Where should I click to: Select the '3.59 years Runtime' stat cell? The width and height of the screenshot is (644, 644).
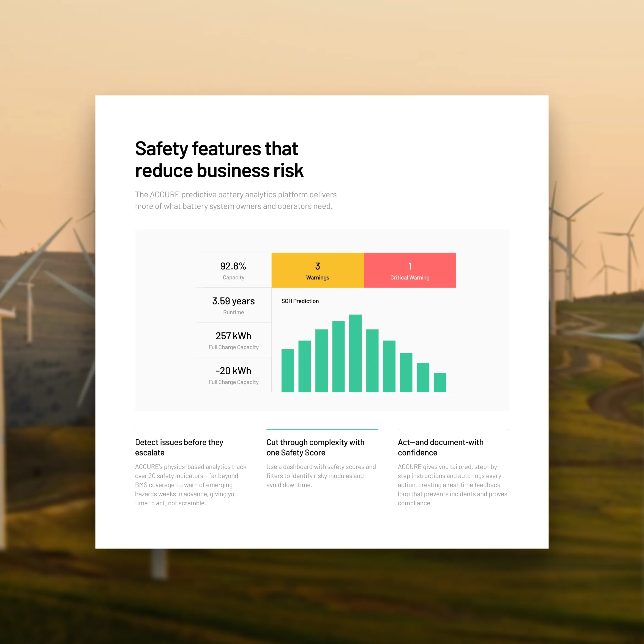[x=233, y=305]
